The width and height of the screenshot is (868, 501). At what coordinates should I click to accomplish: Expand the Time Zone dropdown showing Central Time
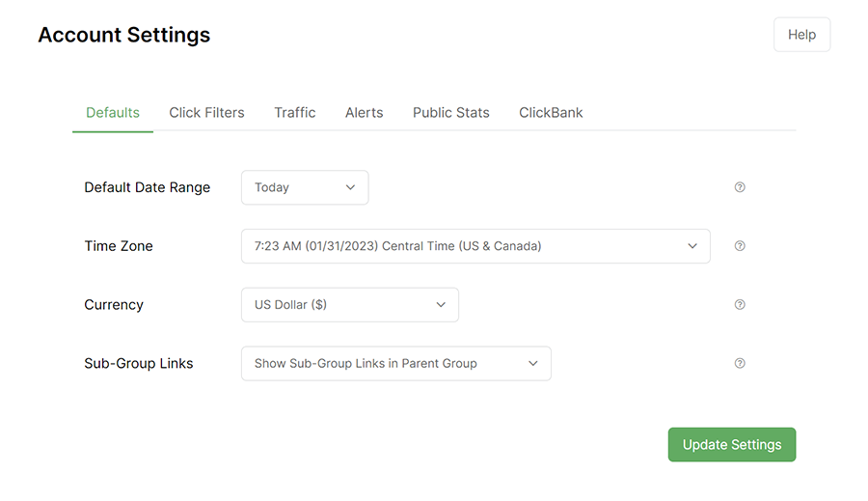coord(475,246)
